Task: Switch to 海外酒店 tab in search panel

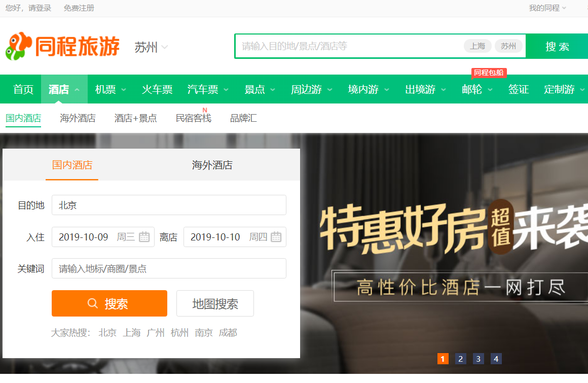Action: 212,165
